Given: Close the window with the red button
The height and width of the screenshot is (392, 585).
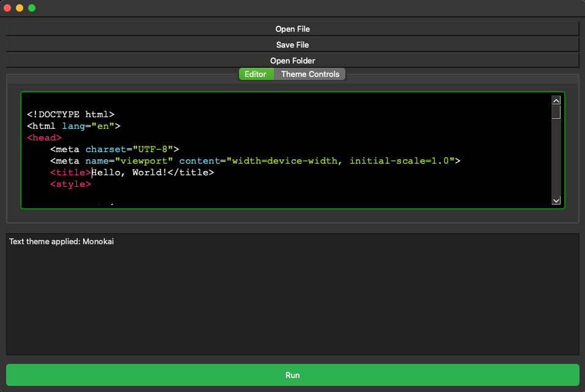Looking at the screenshot, I should pos(7,8).
